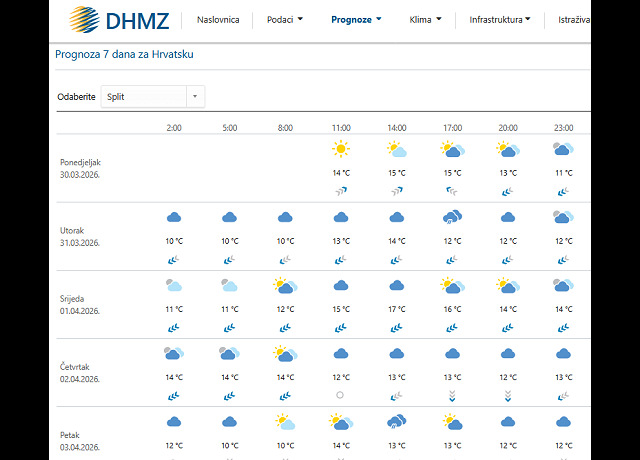The width and height of the screenshot is (640, 460).
Task: Click the Prognoza 7 dana za Hrvatsku heading
Action: (124, 54)
